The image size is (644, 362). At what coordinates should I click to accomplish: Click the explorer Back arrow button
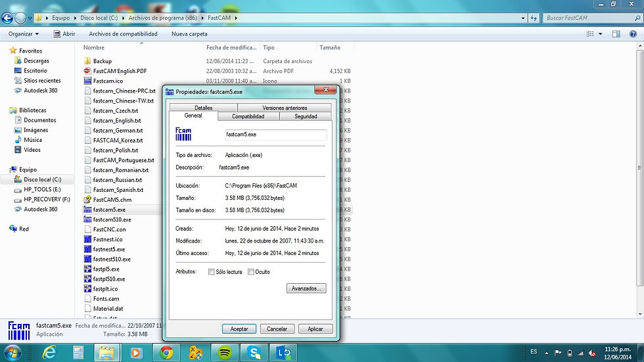[x=7, y=18]
